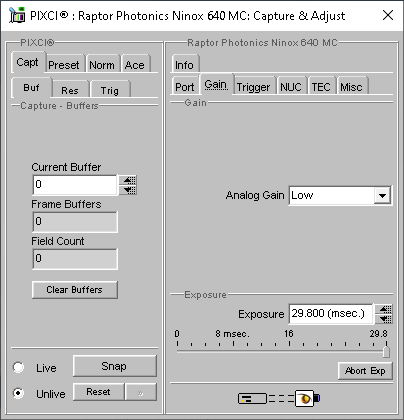Increment Current Buffer with up arrow
404x420 pixels.
(x=128, y=180)
